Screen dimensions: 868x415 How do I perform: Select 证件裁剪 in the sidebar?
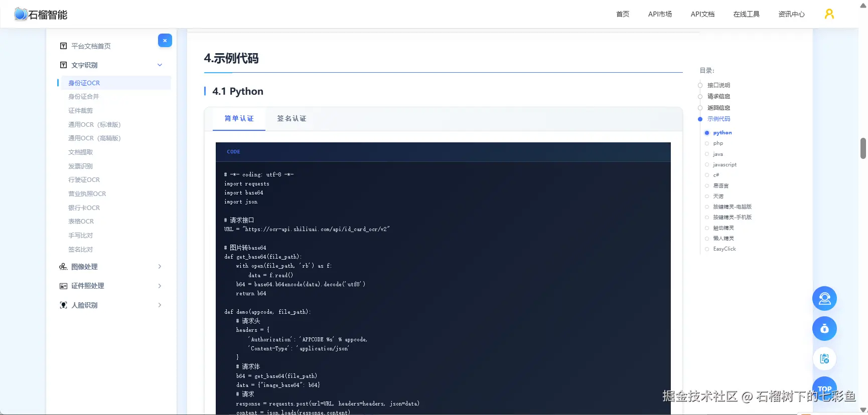click(80, 111)
